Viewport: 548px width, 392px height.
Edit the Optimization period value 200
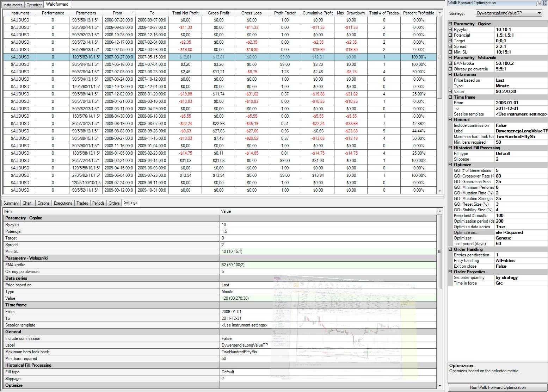click(521, 221)
